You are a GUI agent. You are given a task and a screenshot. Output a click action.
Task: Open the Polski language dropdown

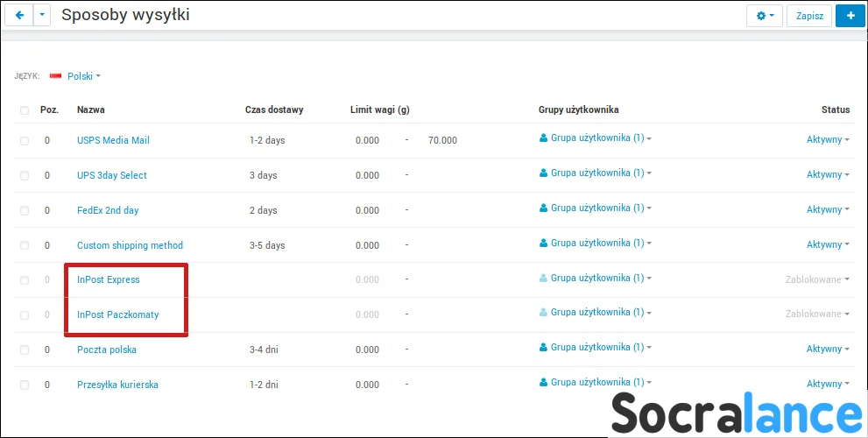pos(84,76)
